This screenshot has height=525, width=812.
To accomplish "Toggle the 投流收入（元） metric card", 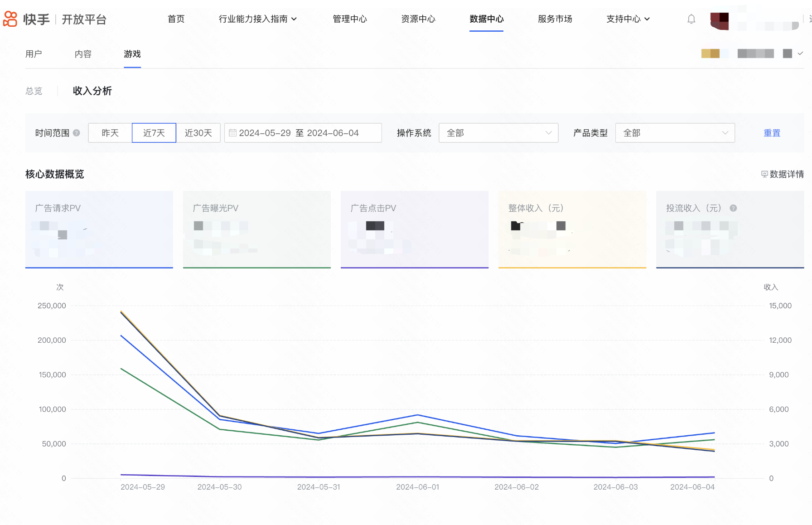I will [x=730, y=229].
